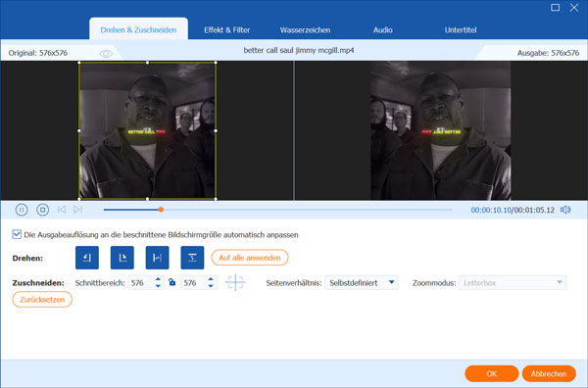Uncheck automatic output resolution adjustment
588x388 pixels.
coord(17,234)
